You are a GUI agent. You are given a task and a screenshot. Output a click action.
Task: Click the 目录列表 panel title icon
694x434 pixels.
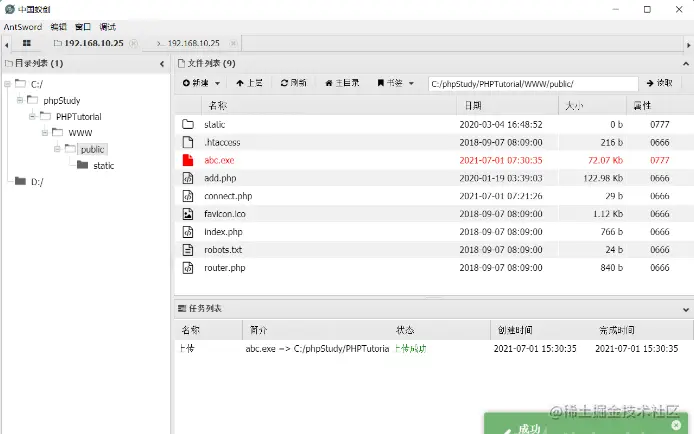point(8,64)
